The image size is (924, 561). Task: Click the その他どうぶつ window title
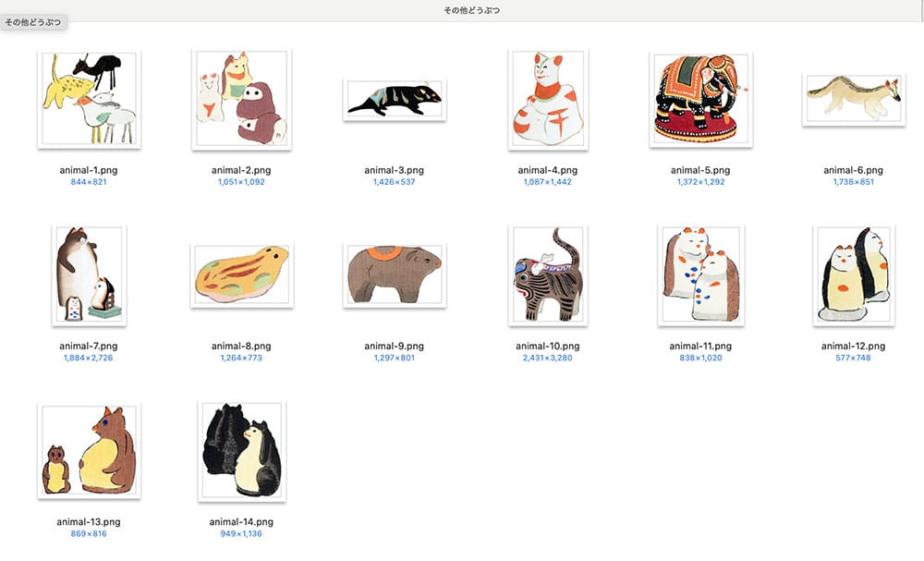[471, 10]
